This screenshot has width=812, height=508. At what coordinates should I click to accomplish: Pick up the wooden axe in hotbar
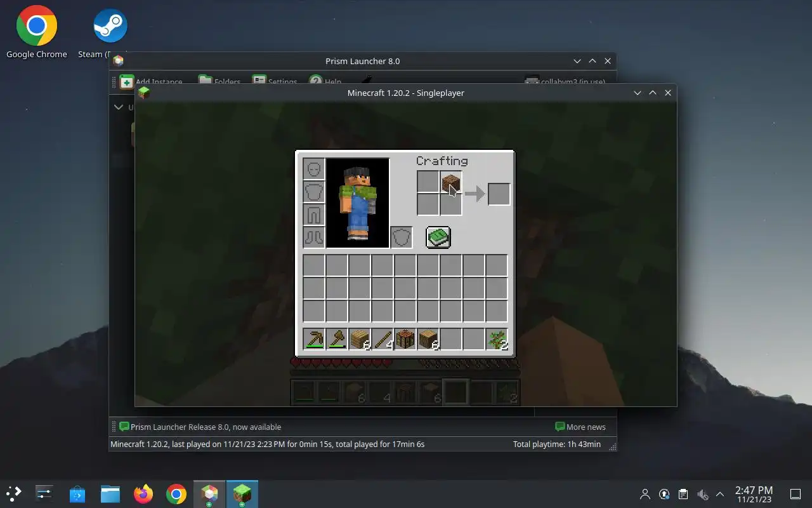[x=337, y=339]
